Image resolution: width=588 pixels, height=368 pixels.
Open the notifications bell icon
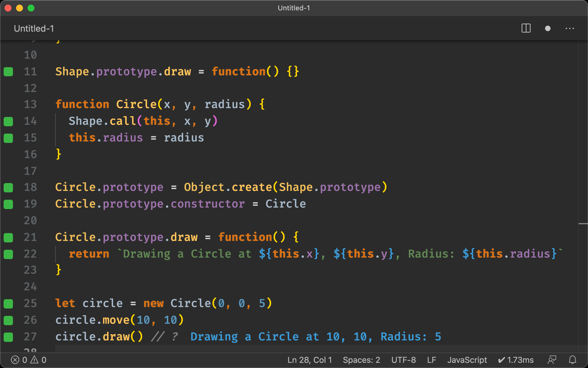(x=572, y=360)
